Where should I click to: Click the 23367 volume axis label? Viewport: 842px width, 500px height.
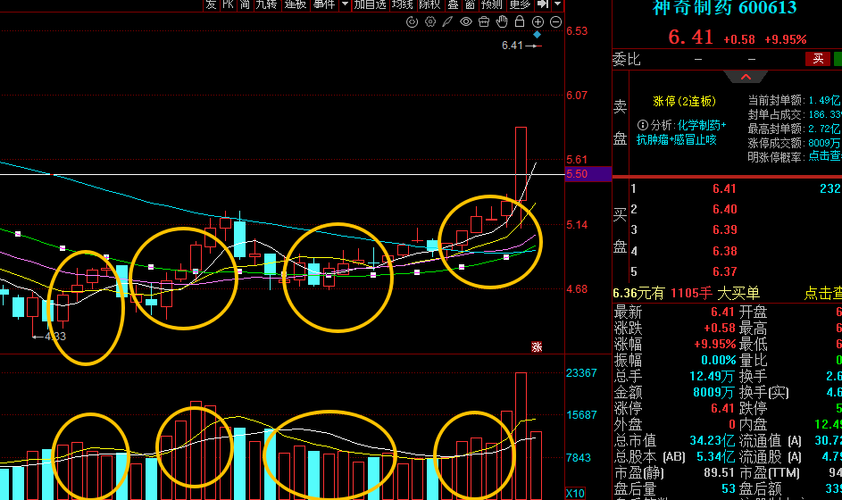point(582,373)
